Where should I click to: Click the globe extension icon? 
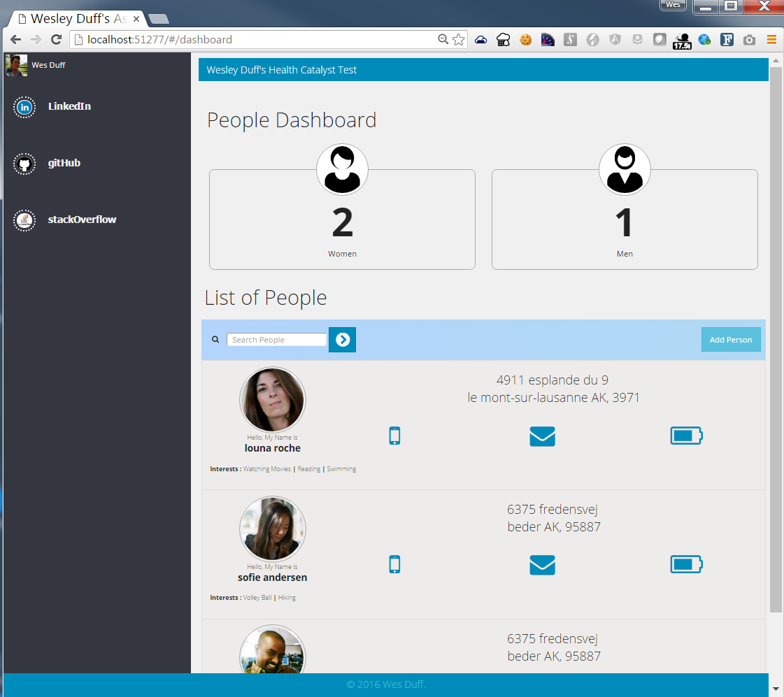coord(704,39)
